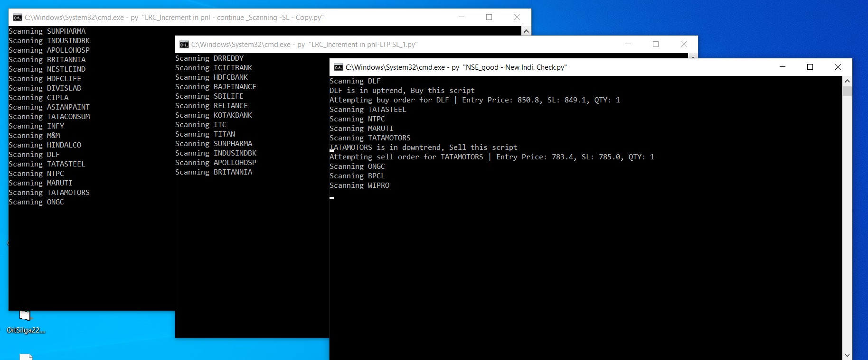Maximize the continue _Scanning -SL - Copy.py window
Screen dimensions: 868x360
(489, 17)
